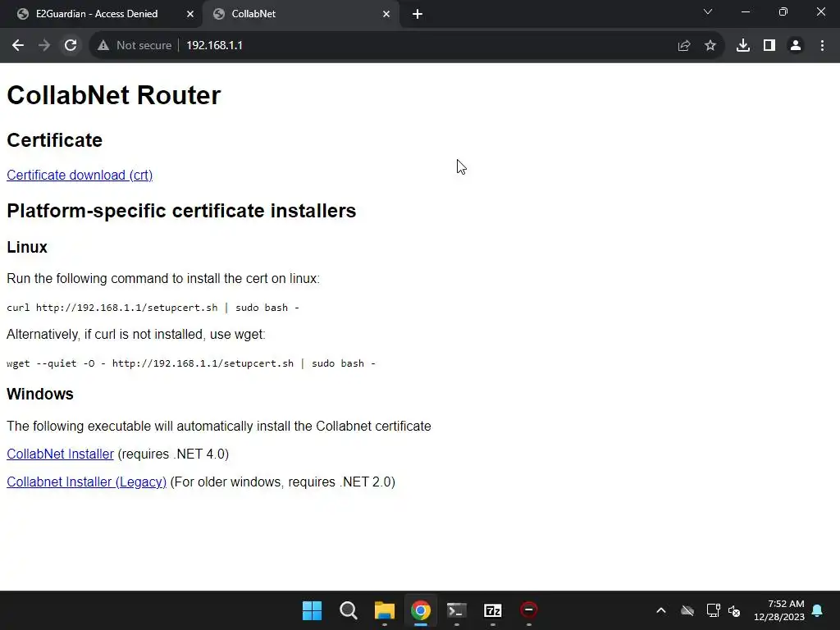The image size is (840, 630).
Task: Open the CollabNet Installer link
Action: coord(60,454)
